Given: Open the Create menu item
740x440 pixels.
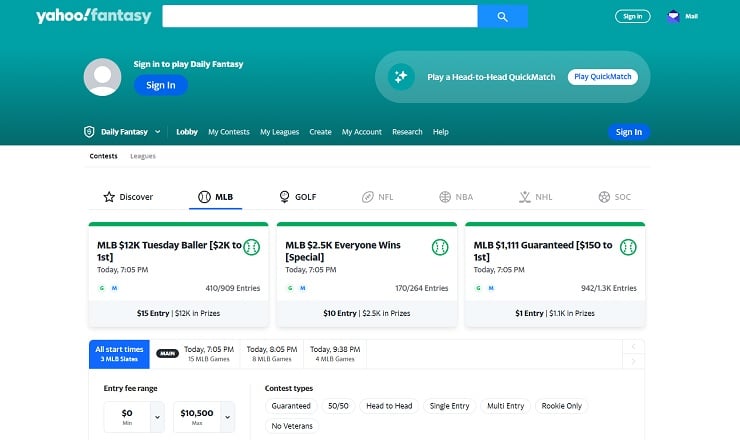Looking at the screenshot, I should 320,132.
